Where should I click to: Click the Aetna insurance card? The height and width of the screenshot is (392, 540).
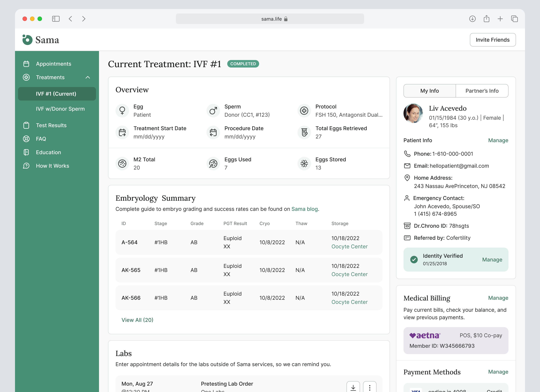click(x=456, y=341)
